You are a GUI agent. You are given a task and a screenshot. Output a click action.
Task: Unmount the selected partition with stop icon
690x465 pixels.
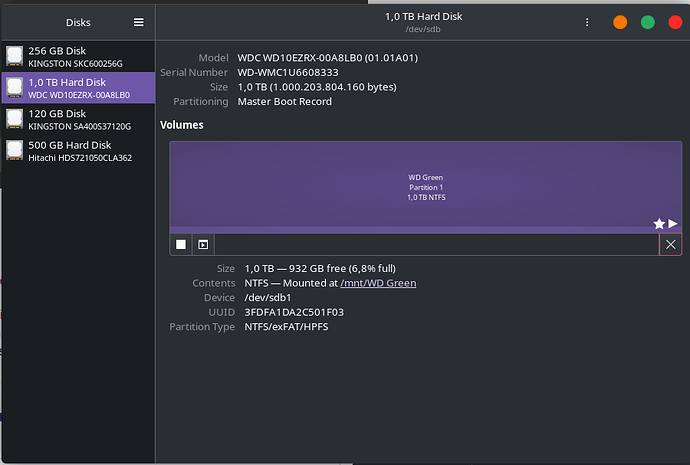181,244
